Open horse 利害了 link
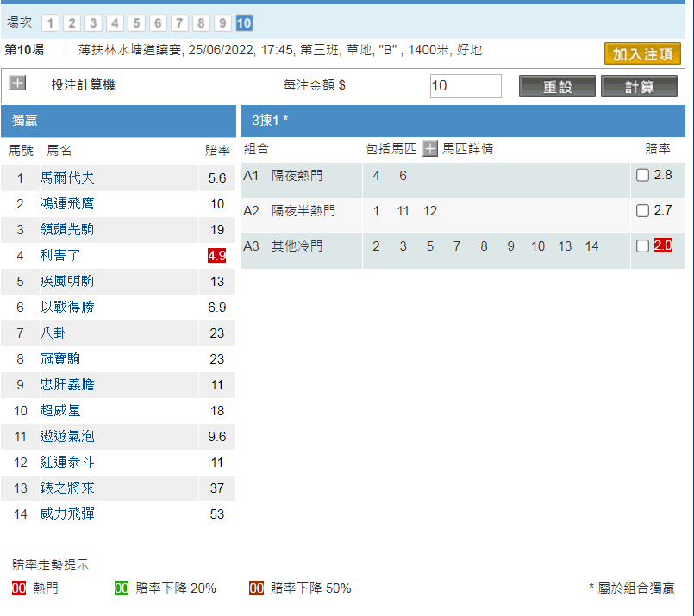The height and width of the screenshot is (616, 694). click(x=60, y=256)
